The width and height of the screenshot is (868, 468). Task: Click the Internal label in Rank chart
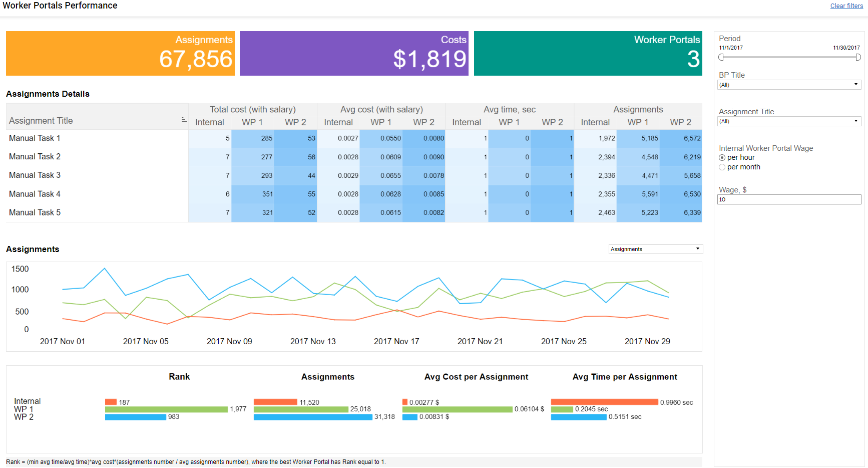(27, 401)
